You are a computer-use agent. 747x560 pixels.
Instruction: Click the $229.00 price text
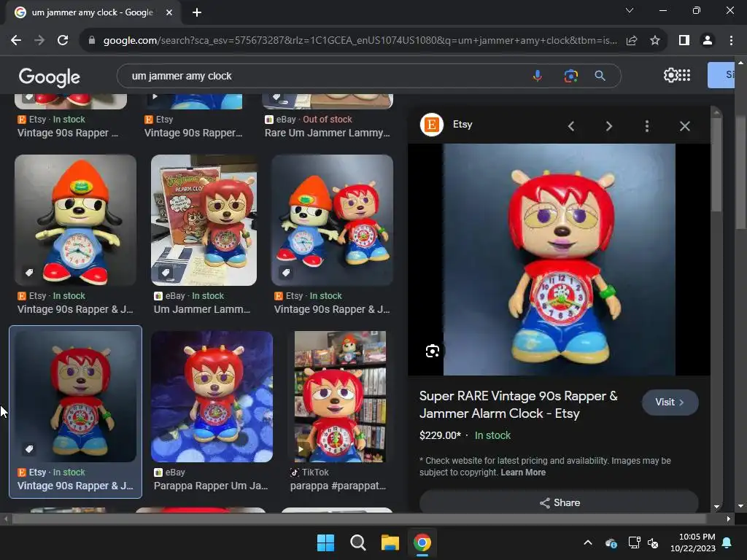click(440, 435)
